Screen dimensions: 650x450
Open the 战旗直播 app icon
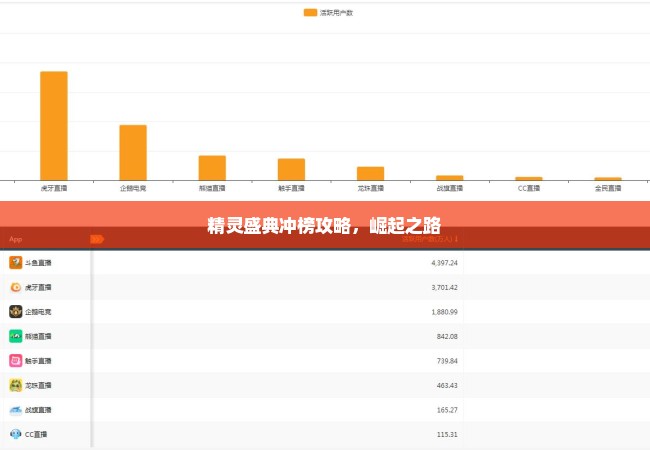(x=15, y=410)
